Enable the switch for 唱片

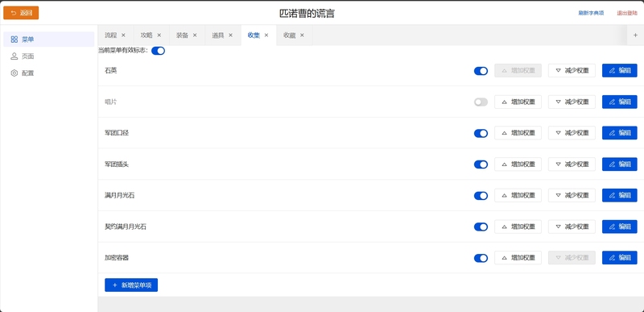point(481,102)
